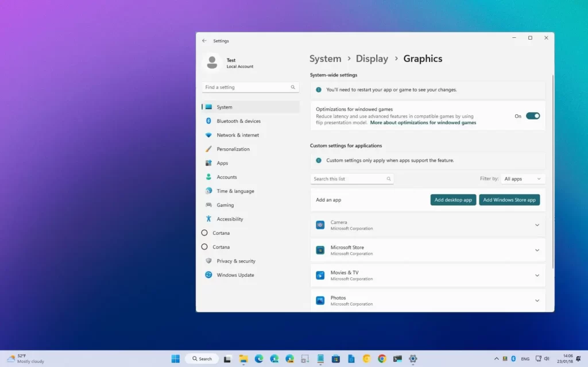
Task: Expand the Camera app entry
Action: (537, 225)
